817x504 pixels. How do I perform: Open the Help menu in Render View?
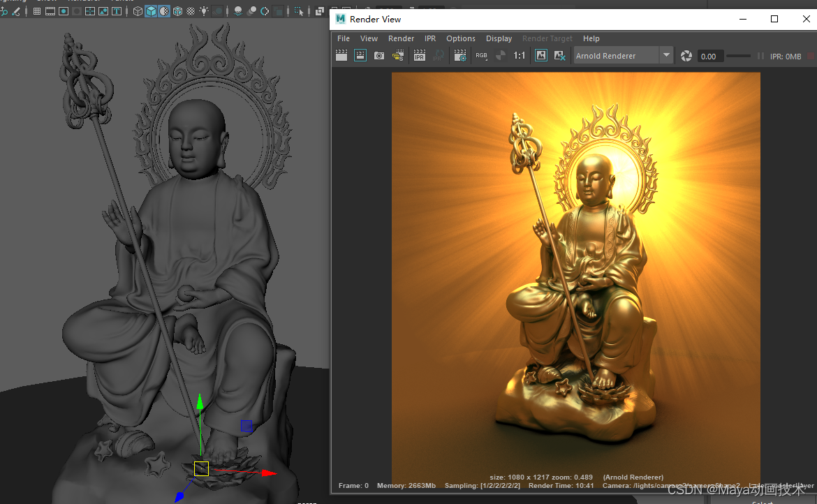pyautogui.click(x=591, y=38)
